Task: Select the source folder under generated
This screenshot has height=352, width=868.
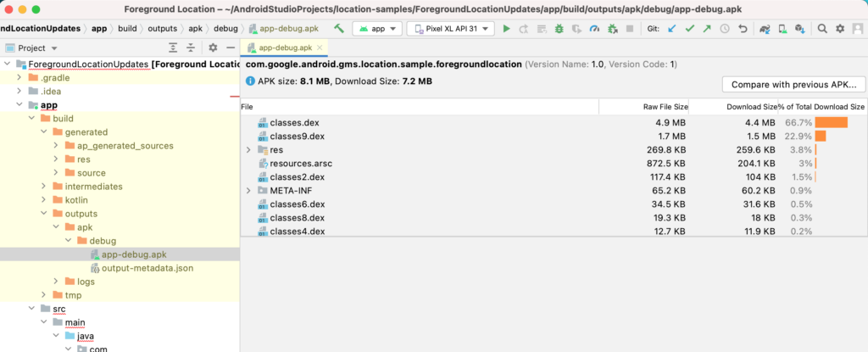Action: coord(92,173)
